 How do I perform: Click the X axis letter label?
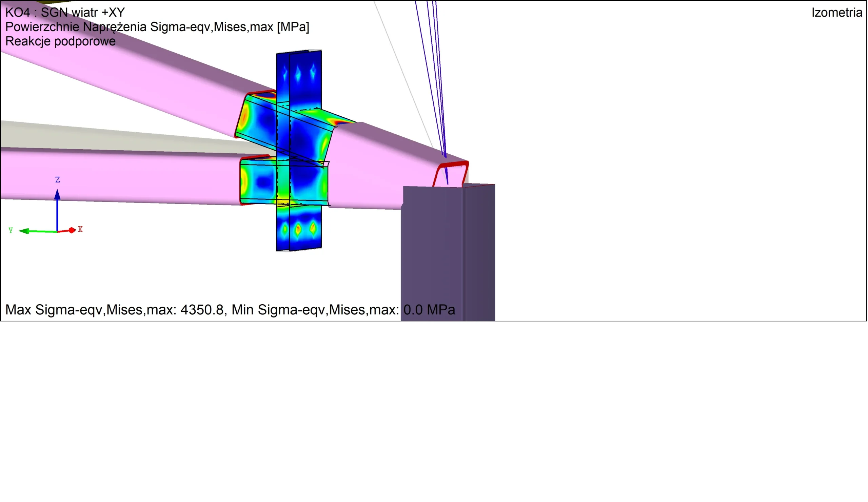point(80,229)
